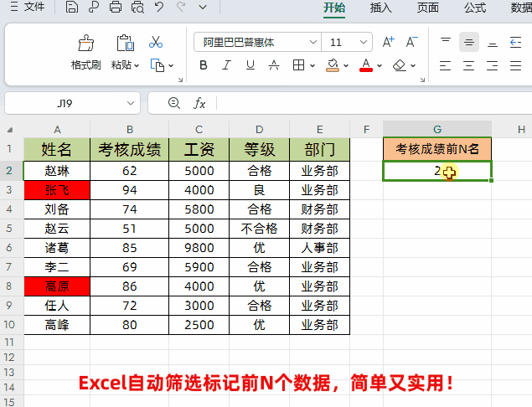Select top vertical alignment
The image size is (532, 407).
pos(446,42)
